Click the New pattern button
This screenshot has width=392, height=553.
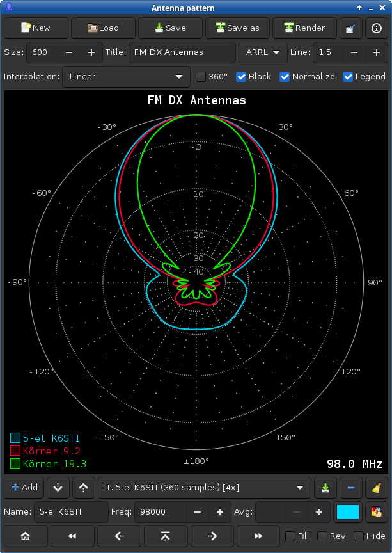click(36, 28)
